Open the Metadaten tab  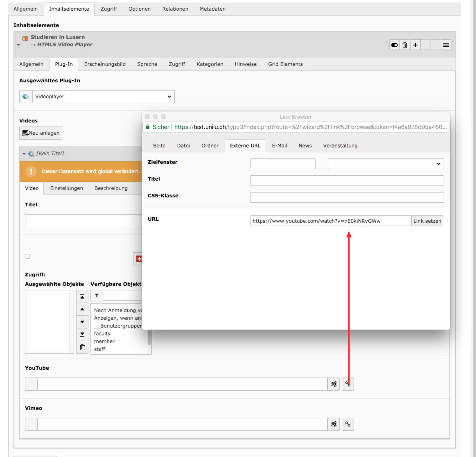tap(212, 9)
